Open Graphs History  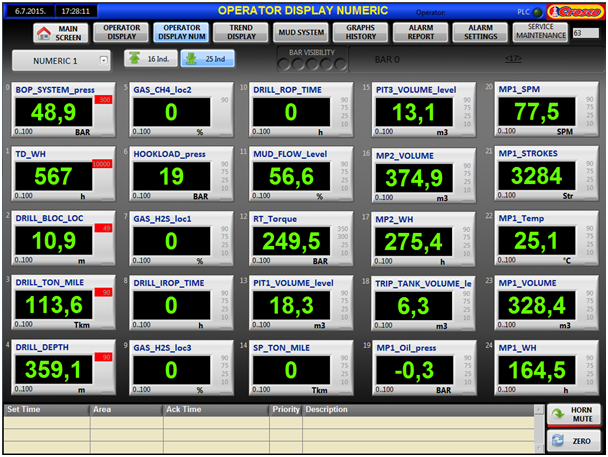[360, 32]
